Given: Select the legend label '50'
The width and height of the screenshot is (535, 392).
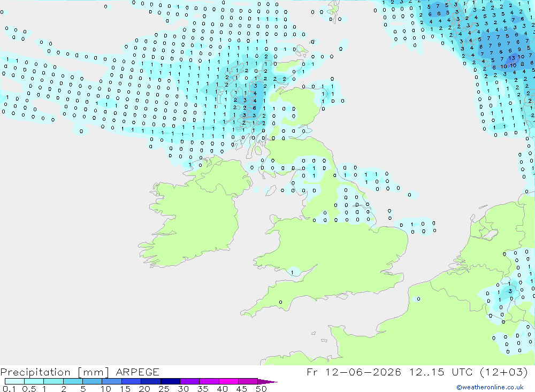Looking at the screenshot, I should [x=261, y=389].
